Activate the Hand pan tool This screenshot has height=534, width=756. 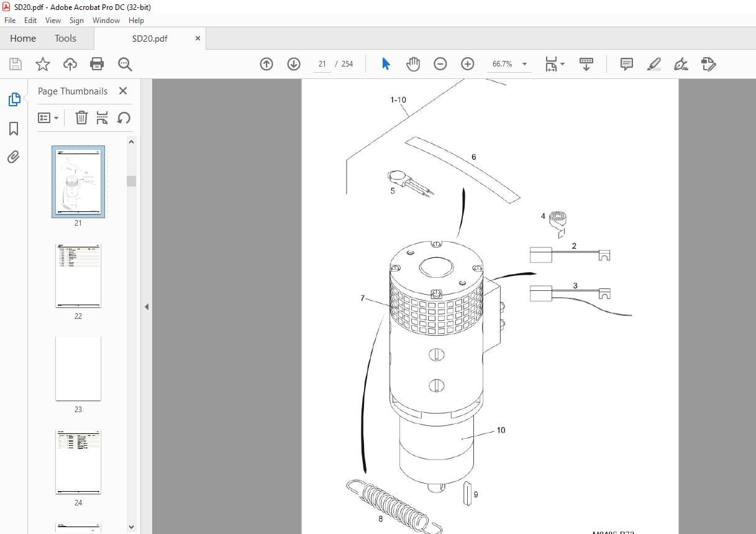(x=413, y=64)
